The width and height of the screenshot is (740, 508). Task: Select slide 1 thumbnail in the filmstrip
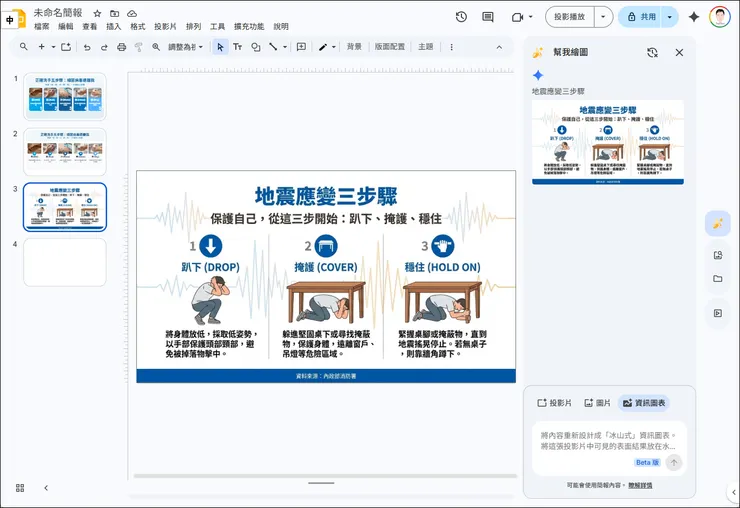pyautogui.click(x=65, y=96)
